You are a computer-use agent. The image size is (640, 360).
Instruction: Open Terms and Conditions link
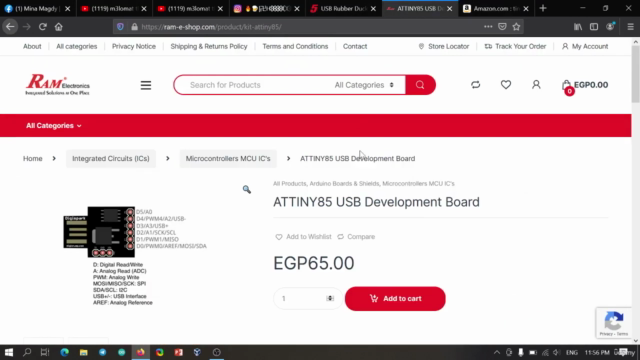point(295,47)
